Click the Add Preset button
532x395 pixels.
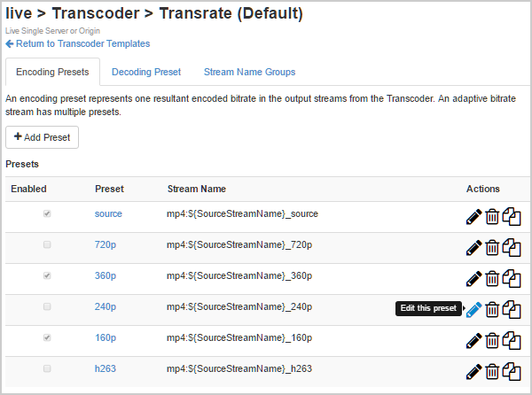(43, 137)
